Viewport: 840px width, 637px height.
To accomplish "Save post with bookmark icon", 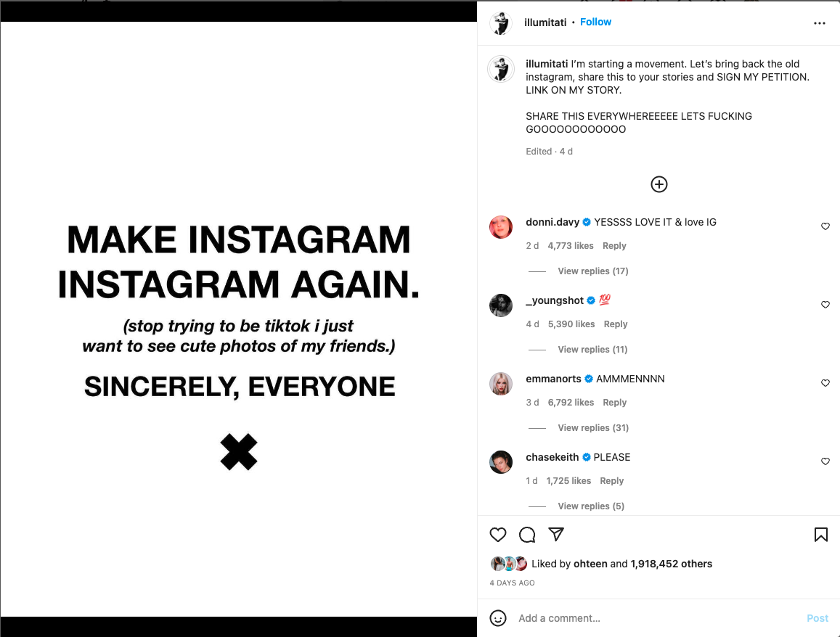I will click(821, 535).
